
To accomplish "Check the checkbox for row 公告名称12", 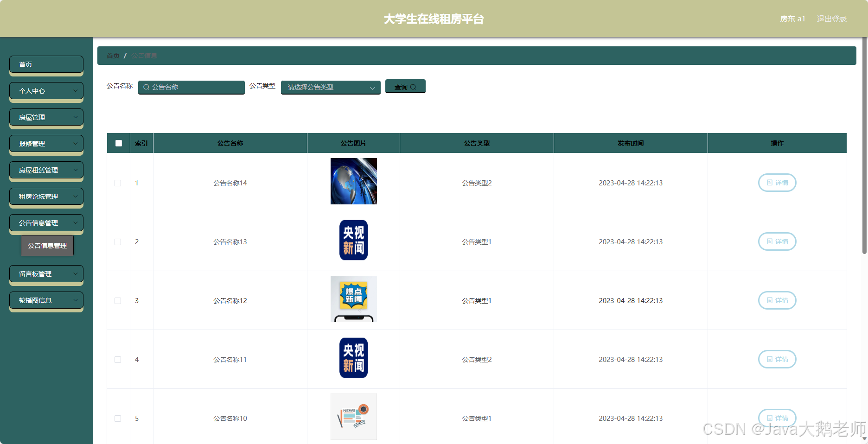I will coord(118,301).
